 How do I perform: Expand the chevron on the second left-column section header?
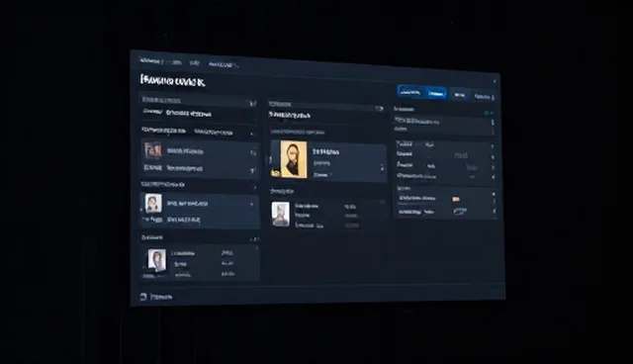252,134
